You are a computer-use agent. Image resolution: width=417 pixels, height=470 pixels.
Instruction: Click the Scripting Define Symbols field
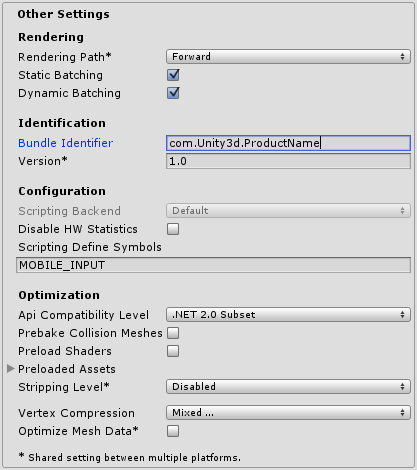[213, 265]
